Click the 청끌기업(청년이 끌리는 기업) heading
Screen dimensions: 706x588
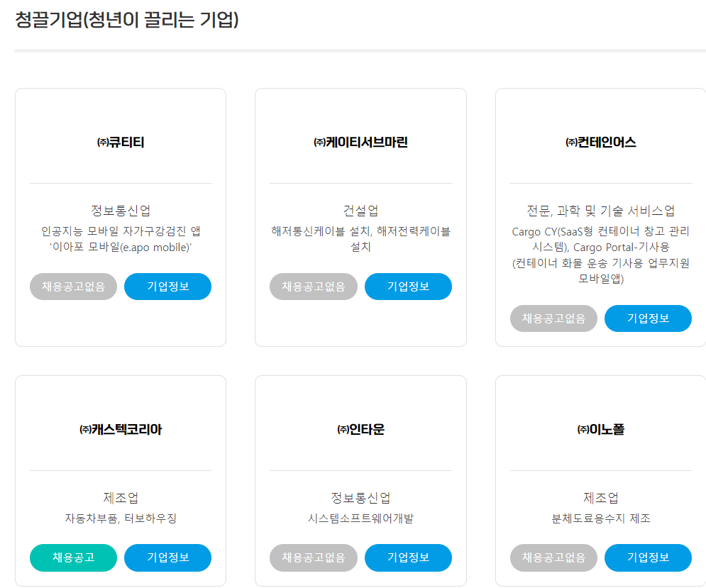[x=127, y=20]
